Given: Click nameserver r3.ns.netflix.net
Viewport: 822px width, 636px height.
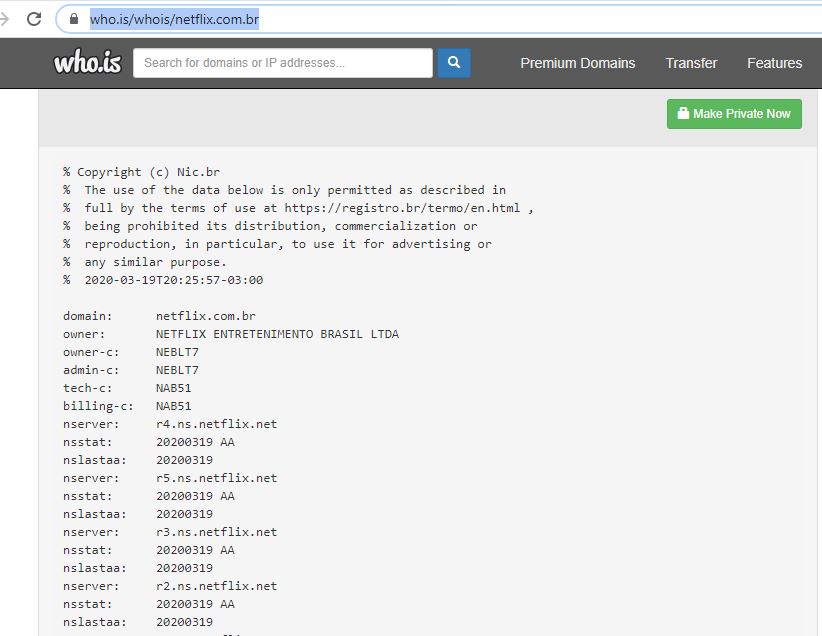Looking at the screenshot, I should point(217,532).
